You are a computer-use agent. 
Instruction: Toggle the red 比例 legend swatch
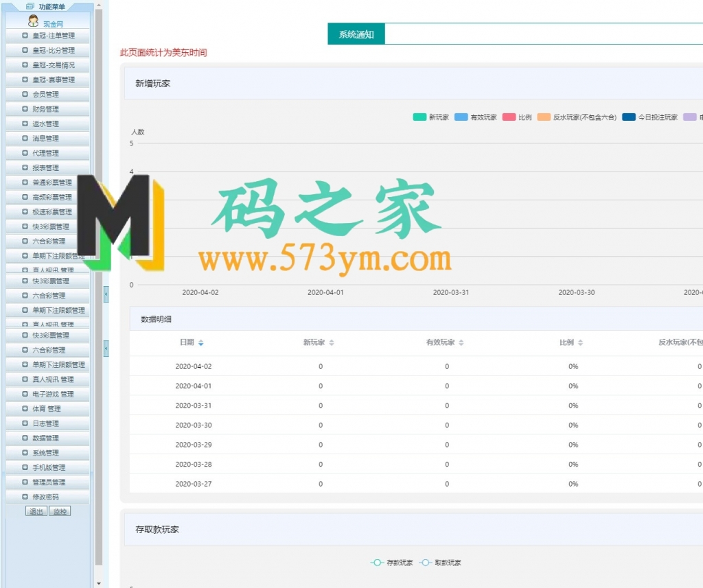tap(509, 117)
